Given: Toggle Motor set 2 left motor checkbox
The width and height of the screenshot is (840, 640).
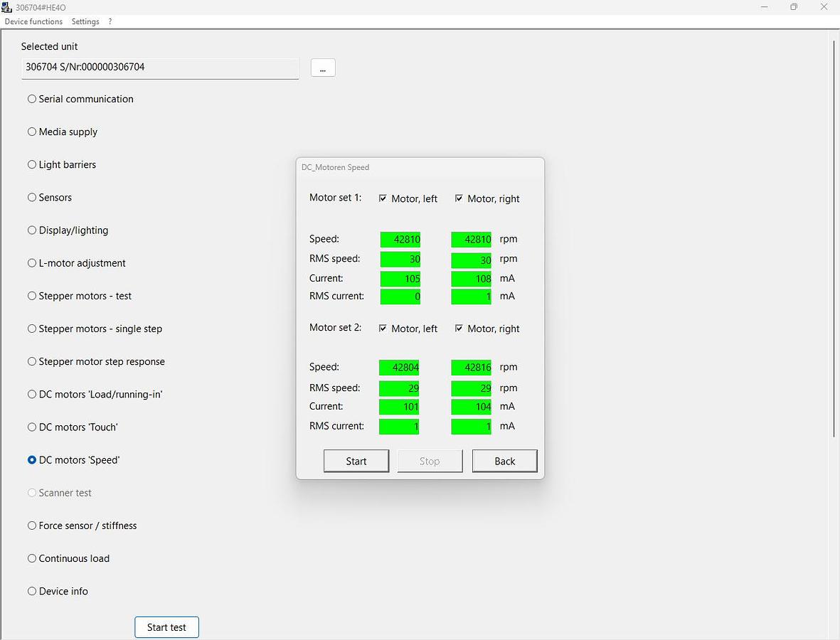Looking at the screenshot, I should click(x=383, y=329).
